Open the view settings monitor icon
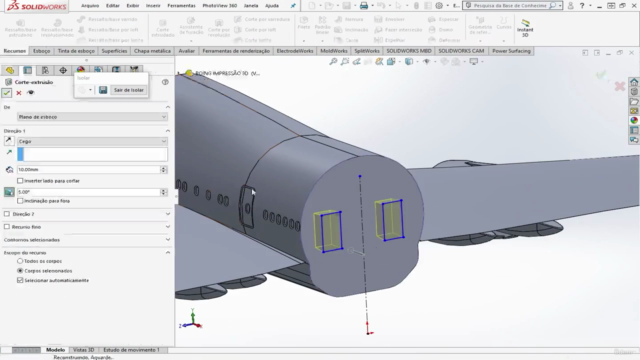 [x=473, y=62]
